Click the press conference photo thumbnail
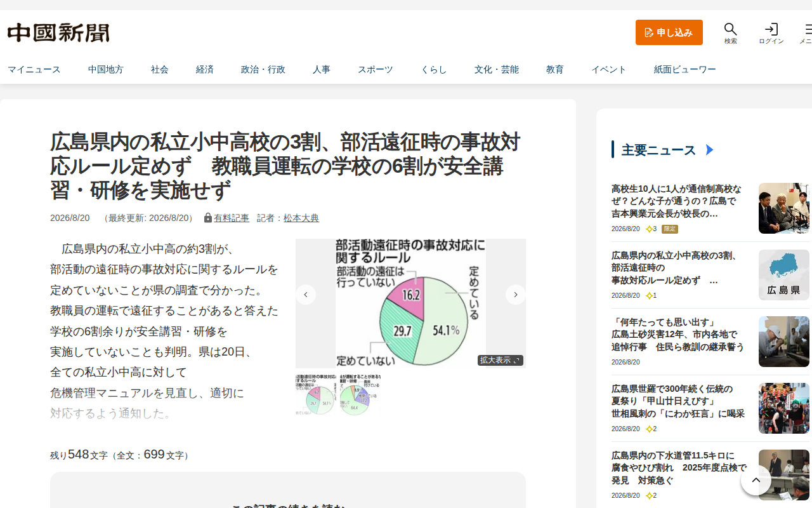 784,208
